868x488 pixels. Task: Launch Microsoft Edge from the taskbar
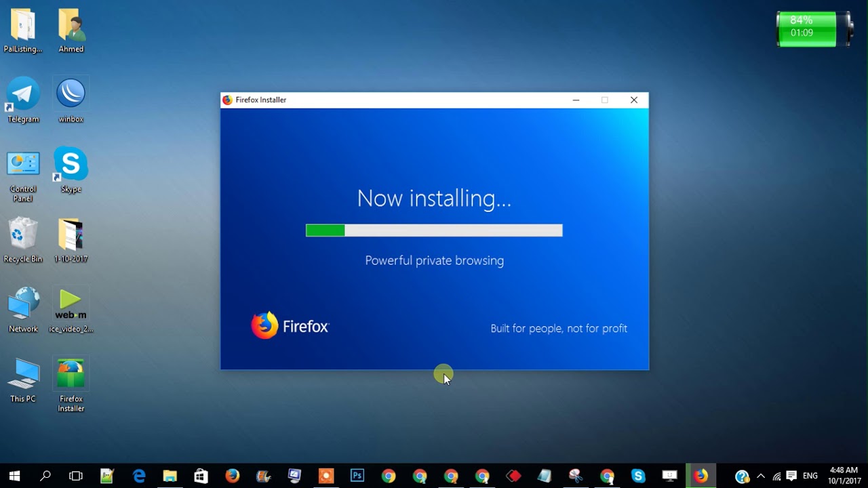pos(139,476)
